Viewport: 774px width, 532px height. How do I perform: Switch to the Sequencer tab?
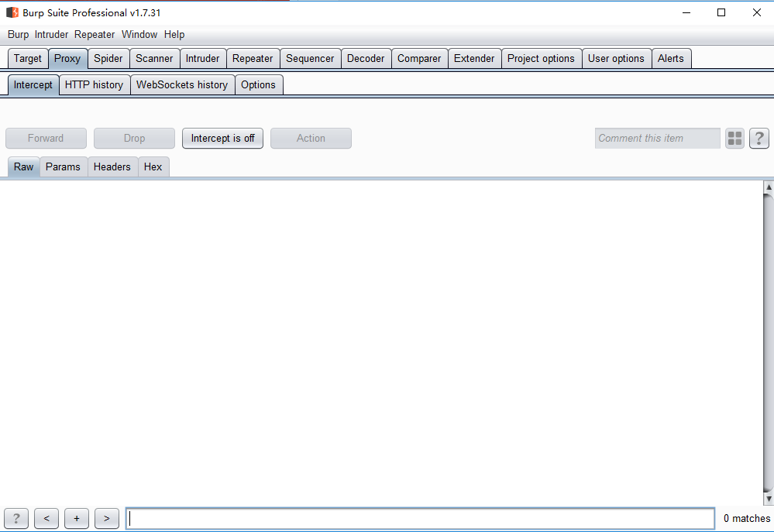(310, 58)
